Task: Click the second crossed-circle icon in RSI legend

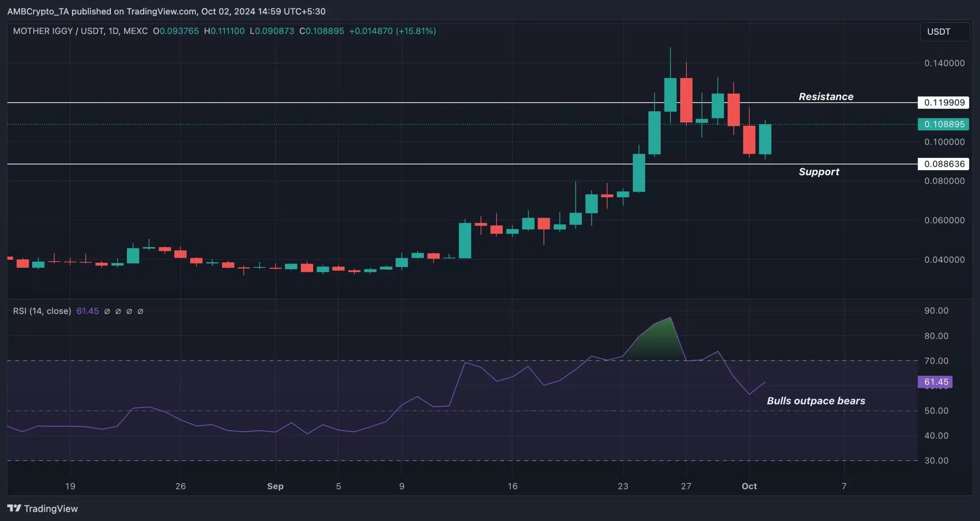Action: [119, 311]
